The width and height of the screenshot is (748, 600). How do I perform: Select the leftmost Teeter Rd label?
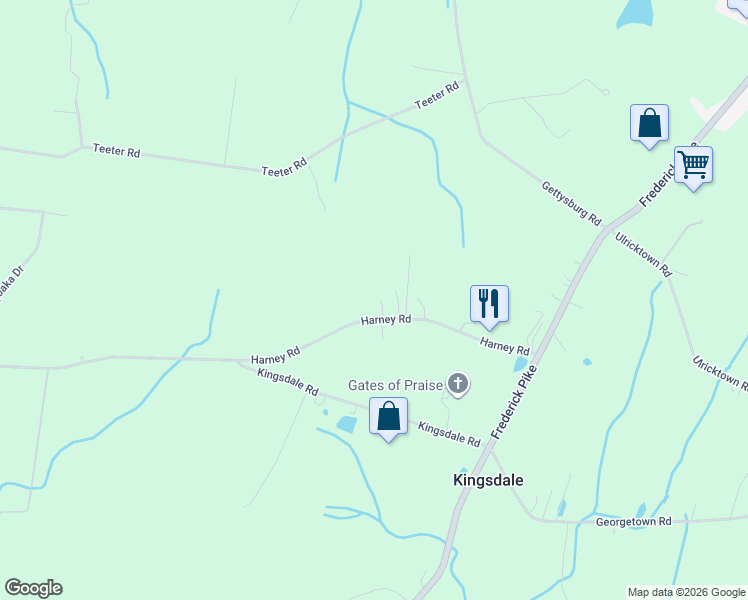pos(116,150)
